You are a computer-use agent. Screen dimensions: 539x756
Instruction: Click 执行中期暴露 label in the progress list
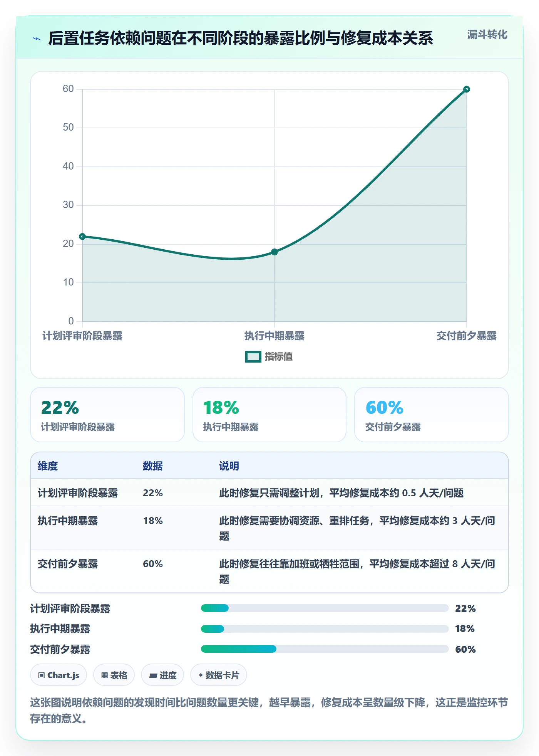(x=60, y=629)
